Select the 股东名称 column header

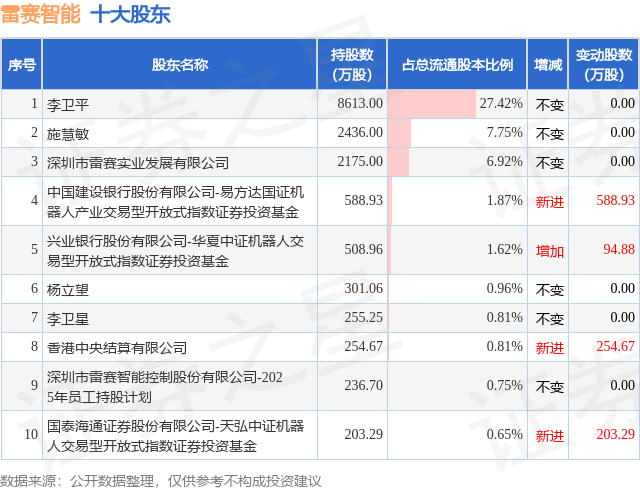(180, 65)
